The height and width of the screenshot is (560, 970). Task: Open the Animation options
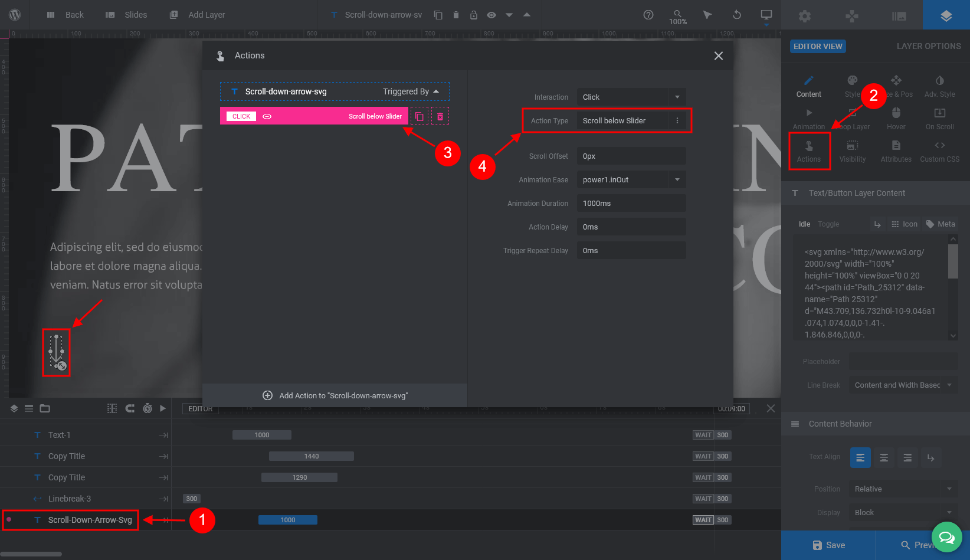pyautogui.click(x=809, y=119)
